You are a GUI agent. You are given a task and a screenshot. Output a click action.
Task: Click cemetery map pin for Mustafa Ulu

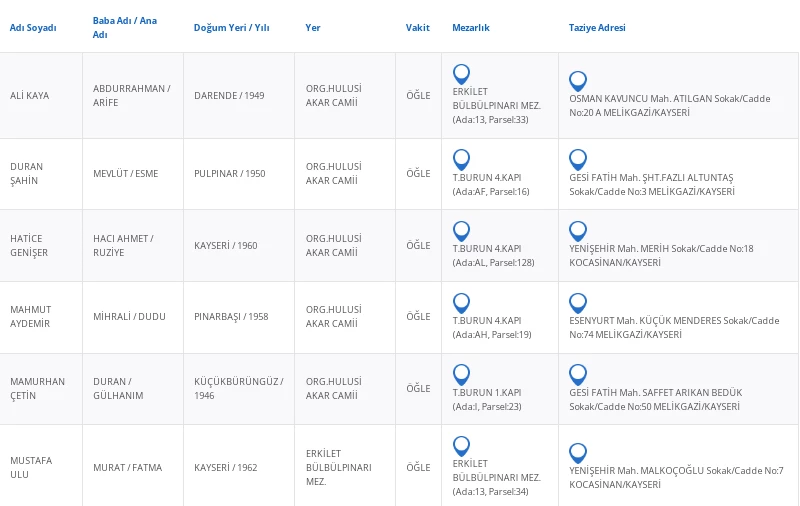(461, 446)
